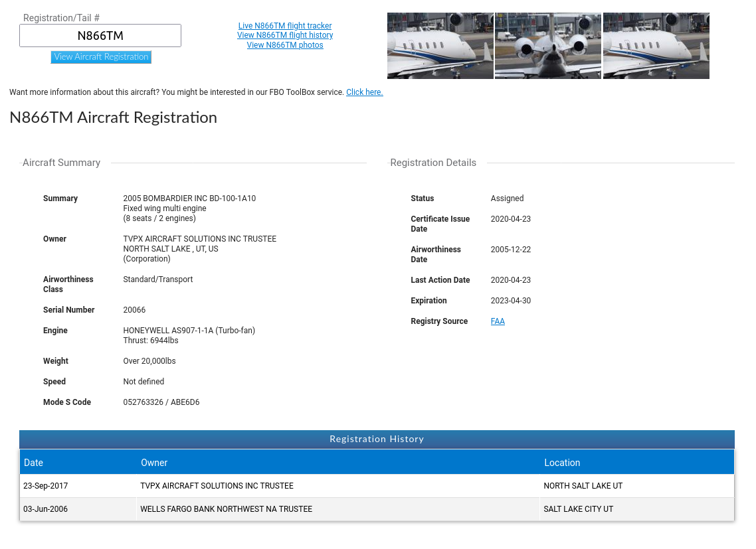The height and width of the screenshot is (549, 756).
Task: Click the View Aircraft Registration button
Action: click(101, 57)
